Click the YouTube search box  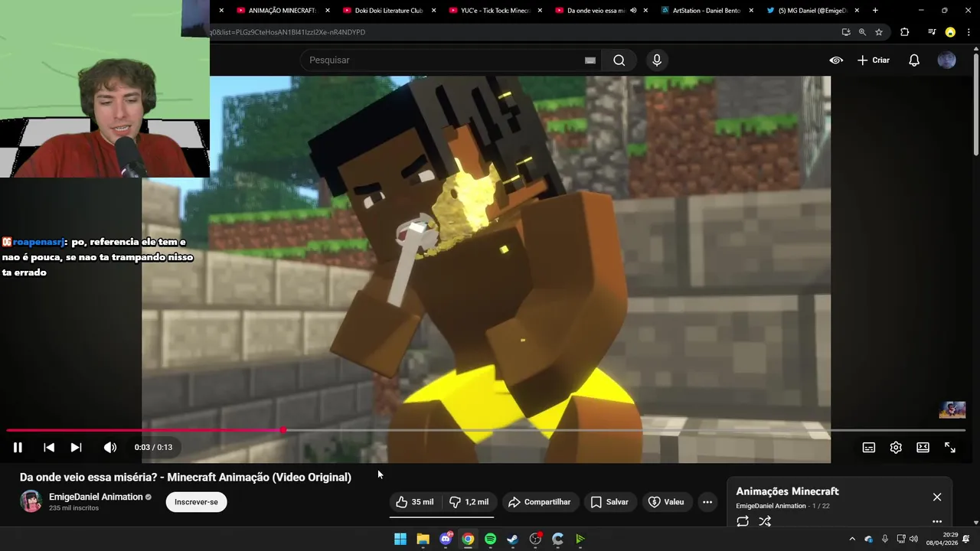[444, 60]
